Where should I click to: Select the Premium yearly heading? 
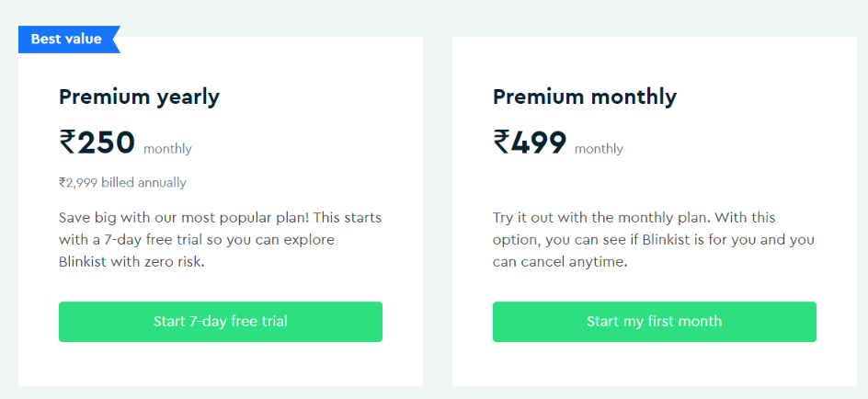point(139,97)
